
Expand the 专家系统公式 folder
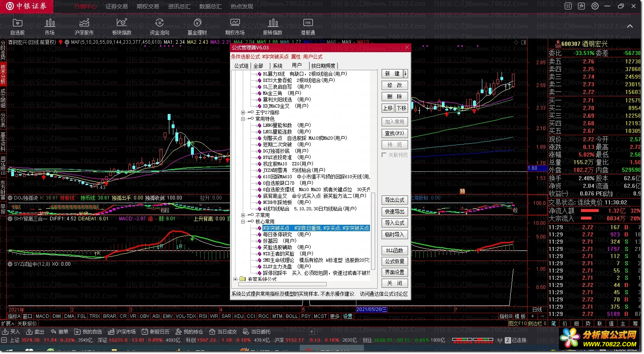[236, 279]
